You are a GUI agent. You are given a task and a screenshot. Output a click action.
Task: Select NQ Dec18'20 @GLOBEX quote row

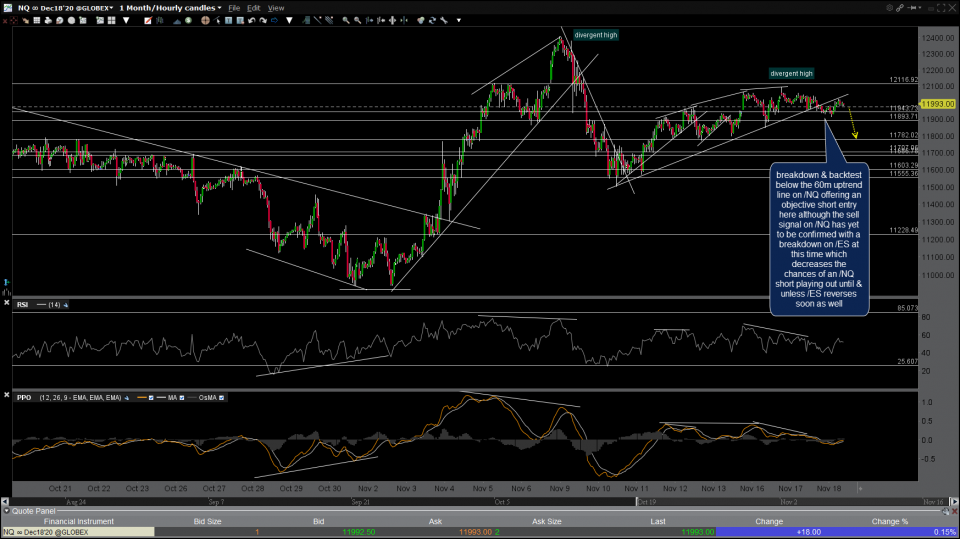point(480,532)
